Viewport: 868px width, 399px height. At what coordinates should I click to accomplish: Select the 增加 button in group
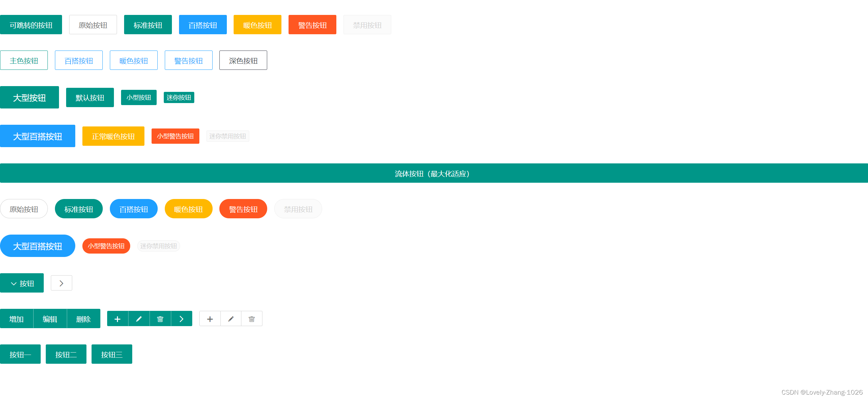[x=17, y=319]
